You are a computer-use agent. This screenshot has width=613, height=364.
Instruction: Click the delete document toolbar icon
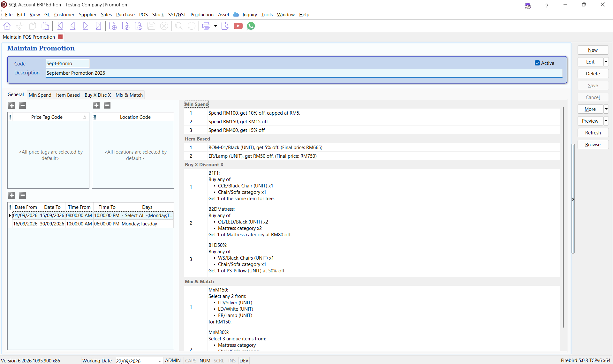[x=139, y=26]
